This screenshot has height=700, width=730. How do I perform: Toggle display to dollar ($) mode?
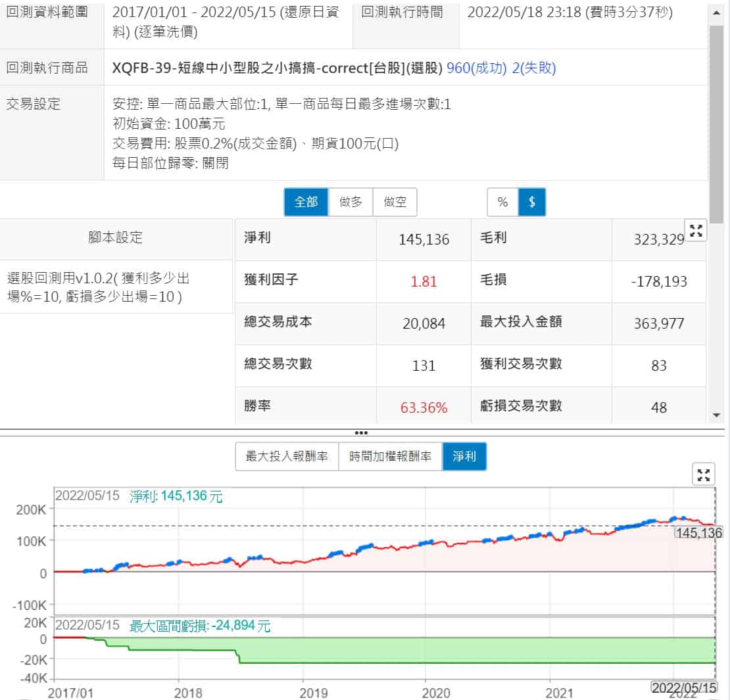532,202
